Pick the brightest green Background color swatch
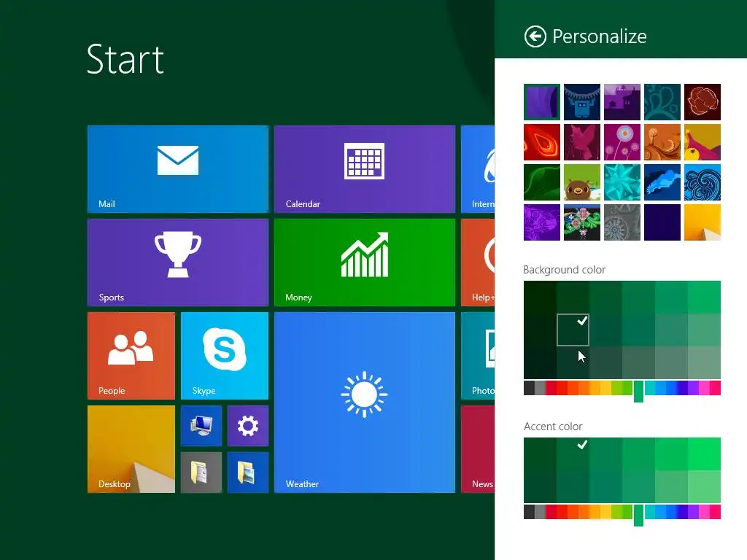 coord(704,297)
